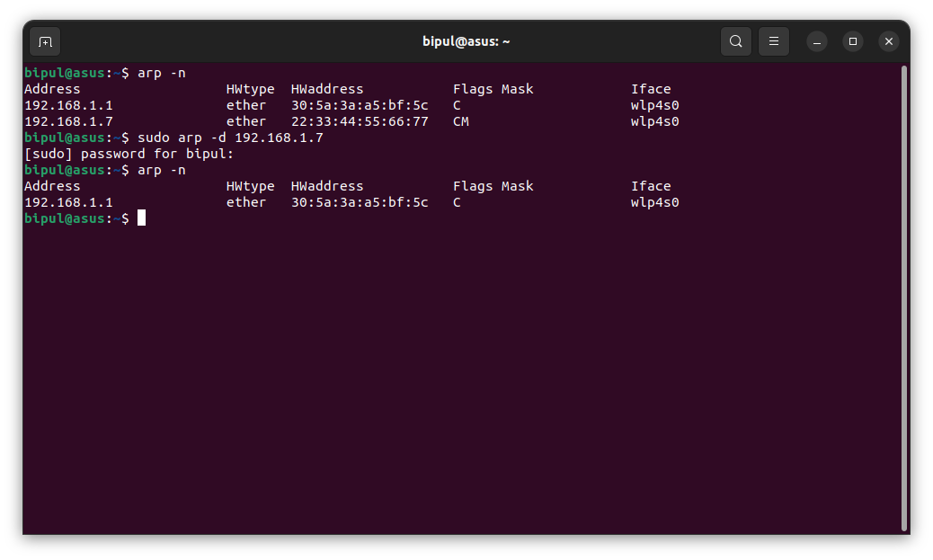Click the blinking terminal cursor

tap(141, 218)
